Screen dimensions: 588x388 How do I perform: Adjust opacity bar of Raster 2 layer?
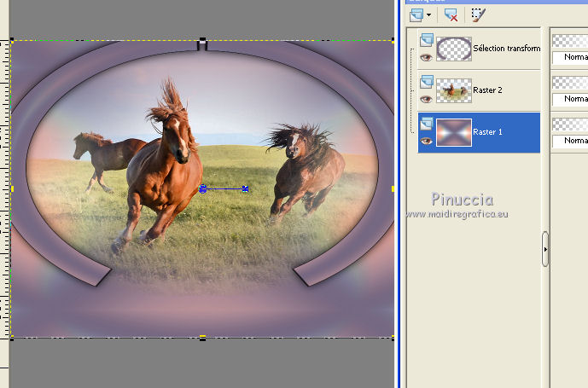click(x=570, y=83)
